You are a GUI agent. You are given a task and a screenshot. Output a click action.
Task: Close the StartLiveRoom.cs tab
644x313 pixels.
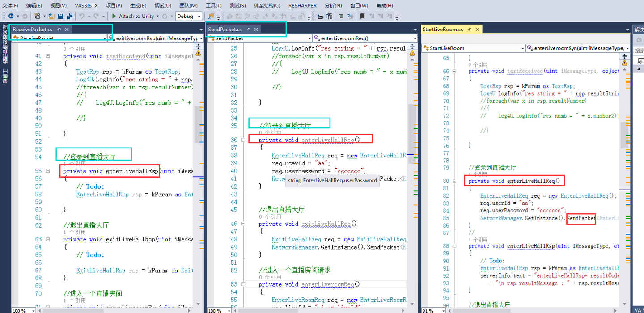click(478, 29)
